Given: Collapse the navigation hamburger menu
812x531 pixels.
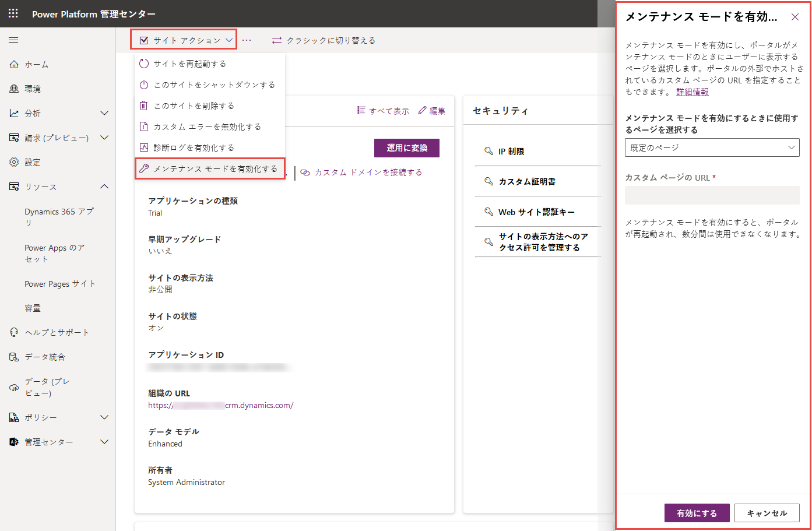Looking at the screenshot, I should pyautogui.click(x=13, y=40).
